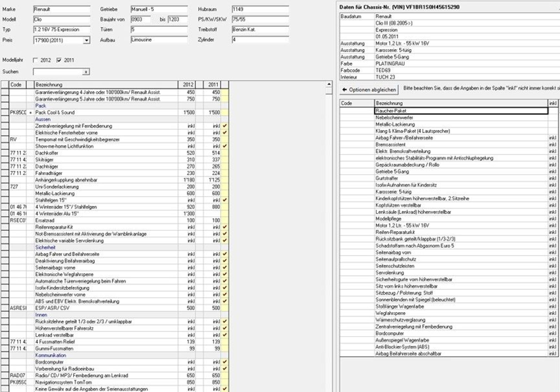Screen dimensions: 560x392
Task: Collapse the Kommunikation category header
Action: click(51, 355)
